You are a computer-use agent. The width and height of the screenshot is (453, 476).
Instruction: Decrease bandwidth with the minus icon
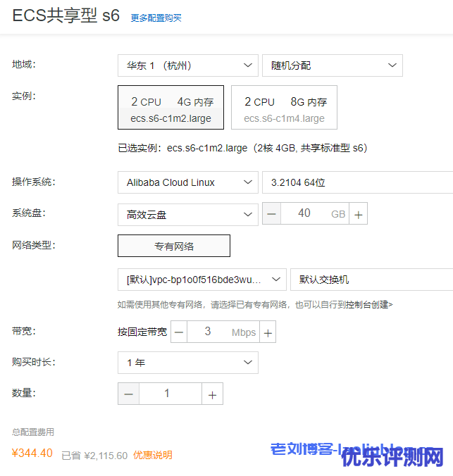[180, 332]
